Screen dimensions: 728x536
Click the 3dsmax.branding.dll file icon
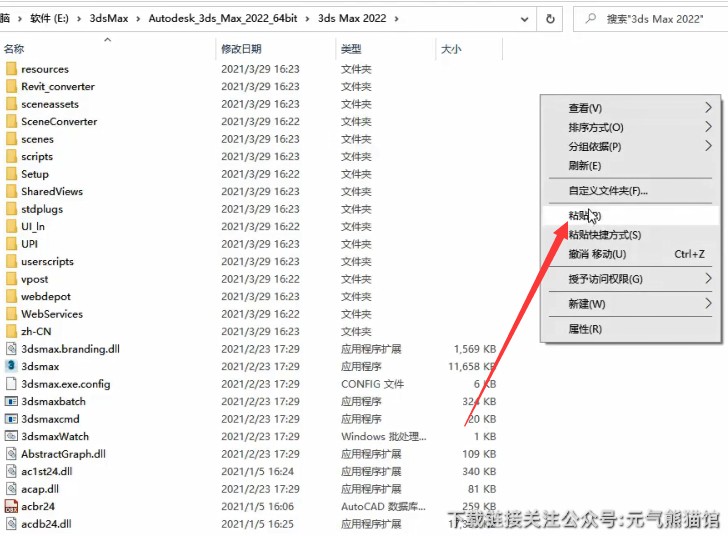point(11,349)
